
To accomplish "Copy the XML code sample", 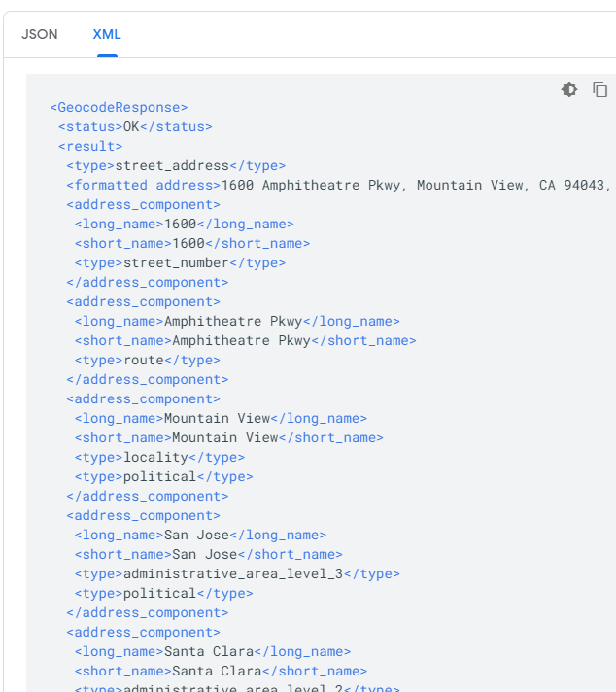I will coord(600,89).
